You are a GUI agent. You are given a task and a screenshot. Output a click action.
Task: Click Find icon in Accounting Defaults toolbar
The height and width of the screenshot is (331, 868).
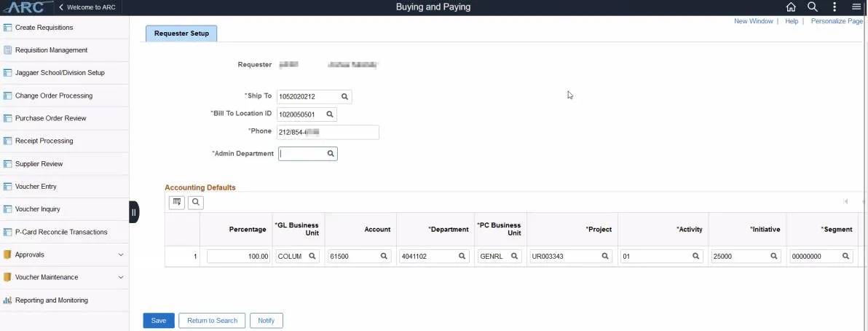click(196, 203)
